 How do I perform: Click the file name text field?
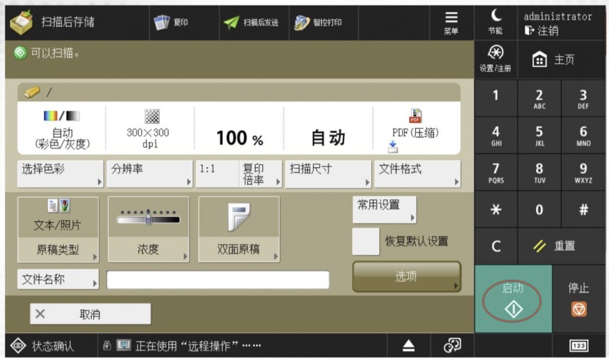(218, 280)
